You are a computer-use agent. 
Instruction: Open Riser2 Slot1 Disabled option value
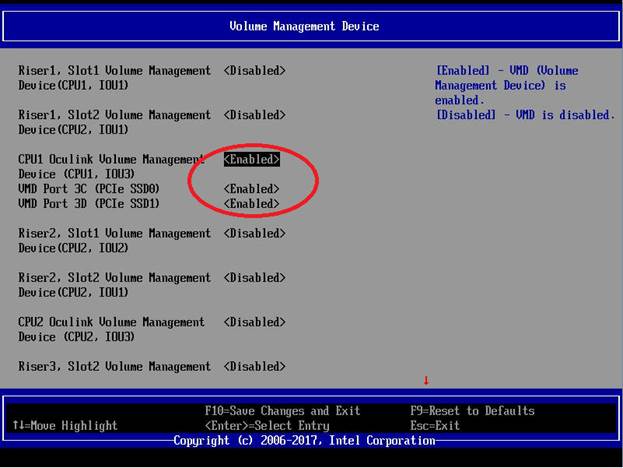pos(254,233)
